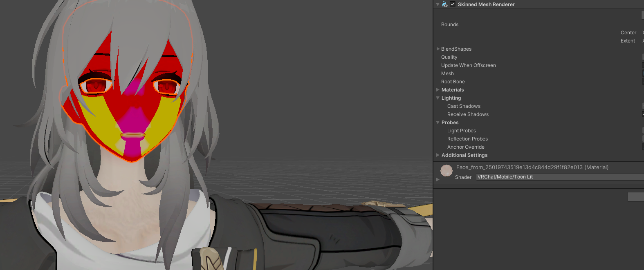The height and width of the screenshot is (270, 644).
Task: Click the Quality property label
Action: pos(449,57)
